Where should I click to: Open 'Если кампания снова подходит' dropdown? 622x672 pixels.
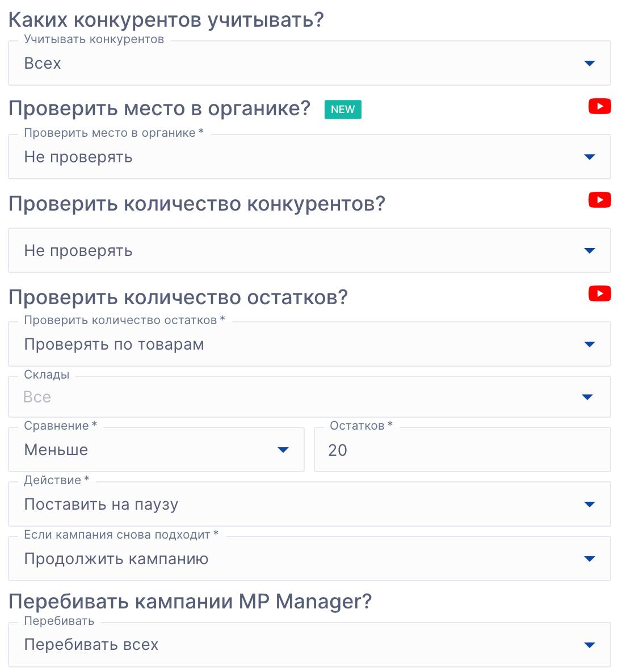tap(309, 559)
